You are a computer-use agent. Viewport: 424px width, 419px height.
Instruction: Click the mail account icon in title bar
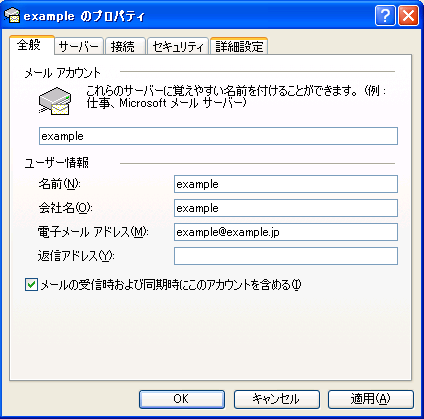click(12, 15)
